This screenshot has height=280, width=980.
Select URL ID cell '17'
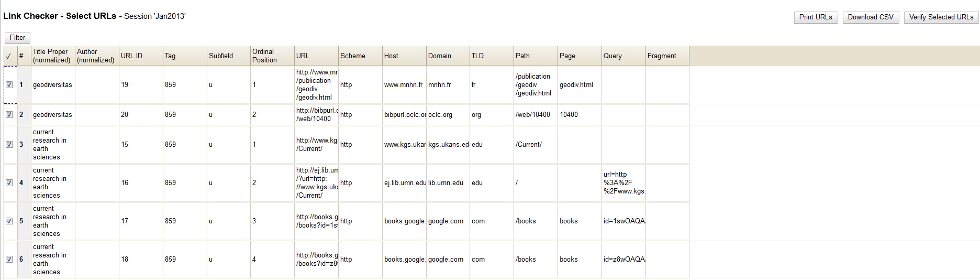141,221
